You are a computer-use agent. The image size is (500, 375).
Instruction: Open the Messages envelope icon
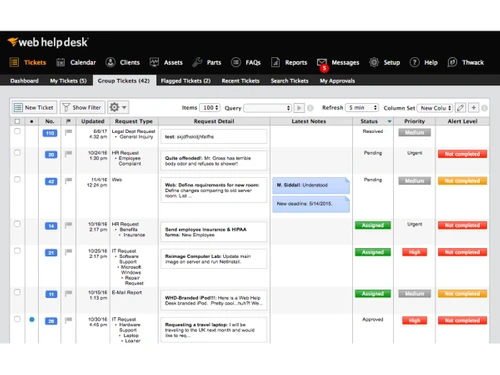pos(322,62)
